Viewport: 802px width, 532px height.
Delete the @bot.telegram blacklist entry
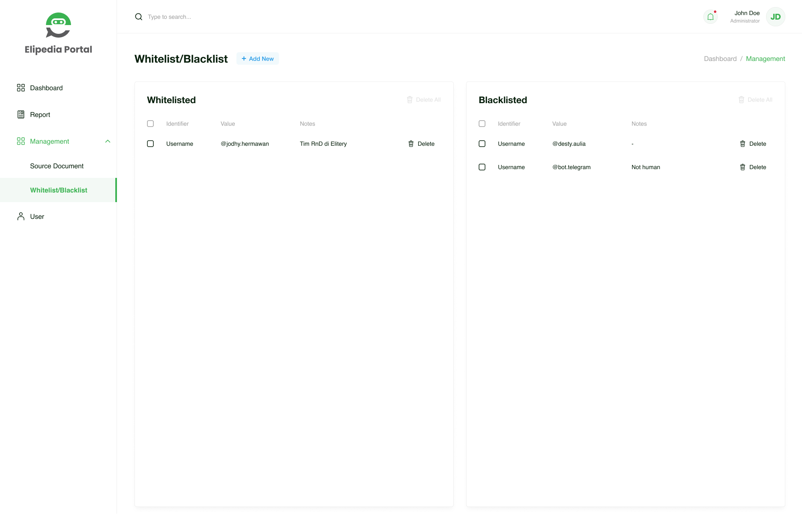pos(753,167)
